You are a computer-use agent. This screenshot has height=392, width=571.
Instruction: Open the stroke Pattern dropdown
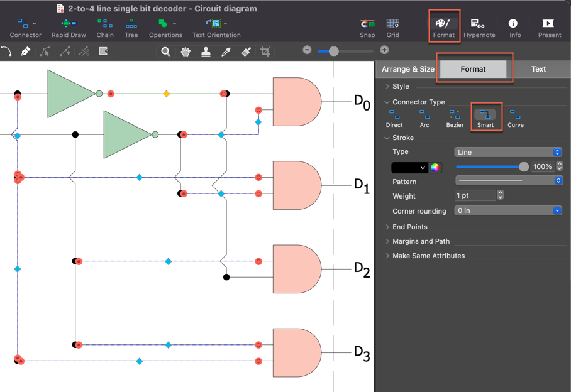coord(509,180)
